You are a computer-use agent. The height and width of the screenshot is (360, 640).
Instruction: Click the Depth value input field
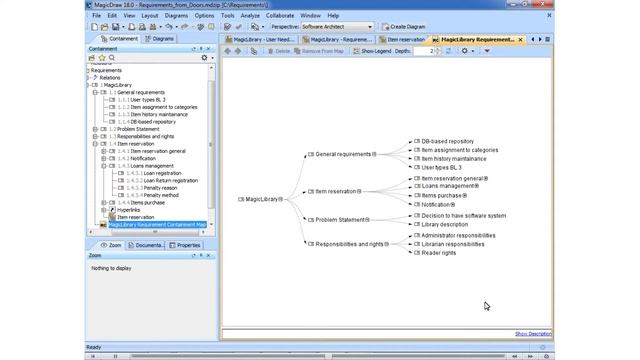tap(424, 51)
